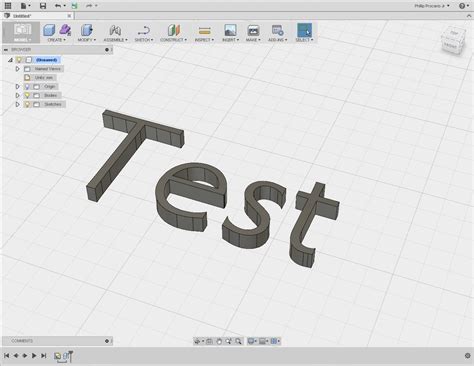
Task: Select the Insert image icon
Action: 230,30
